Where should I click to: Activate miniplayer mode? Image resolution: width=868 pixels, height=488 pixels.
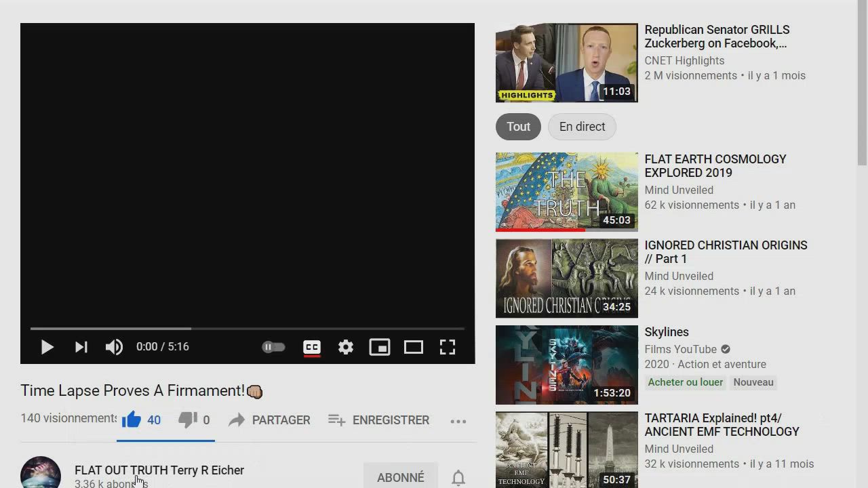point(379,347)
